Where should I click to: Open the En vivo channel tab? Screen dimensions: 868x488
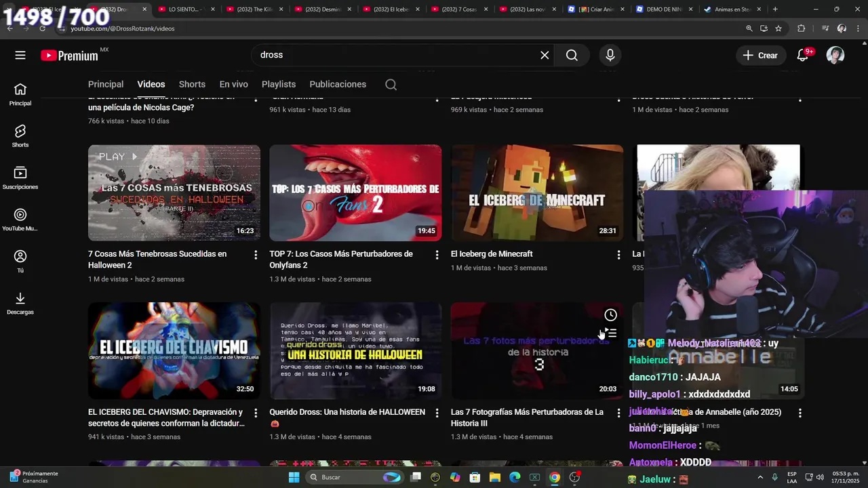[233, 84]
